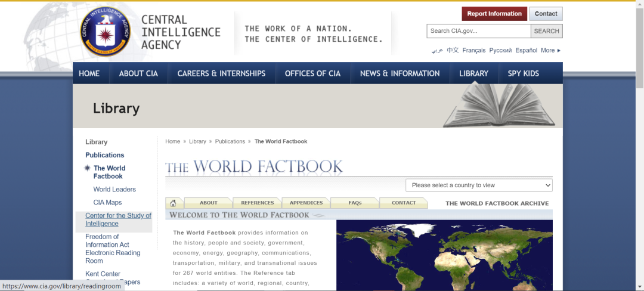Open the CIA Maps sidebar link
The height and width of the screenshot is (291, 644).
point(107,202)
